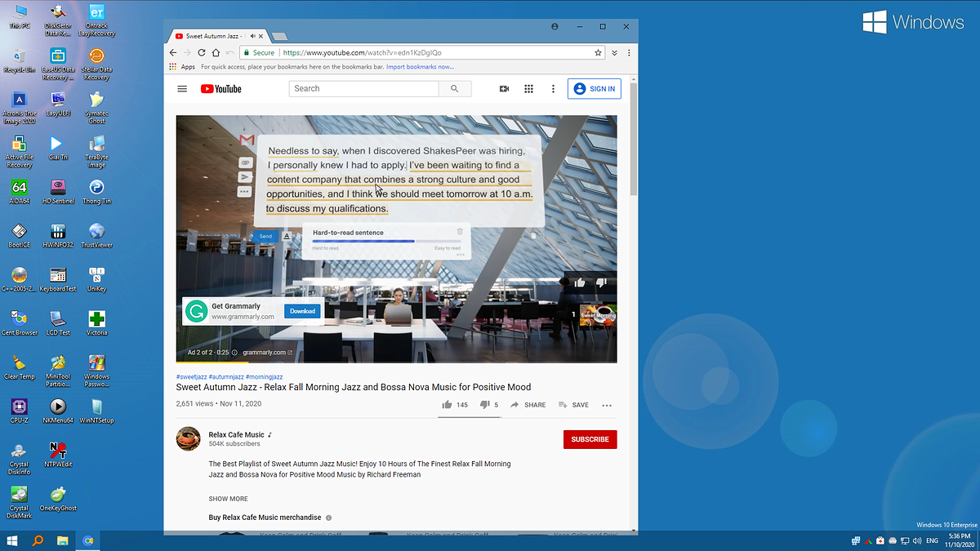Open YouTube settings three-dot menu
The image size is (980, 551).
click(553, 89)
